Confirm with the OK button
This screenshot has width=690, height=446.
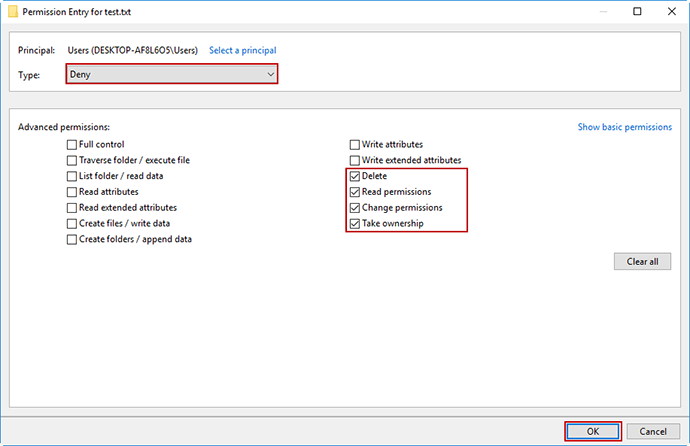(x=593, y=431)
